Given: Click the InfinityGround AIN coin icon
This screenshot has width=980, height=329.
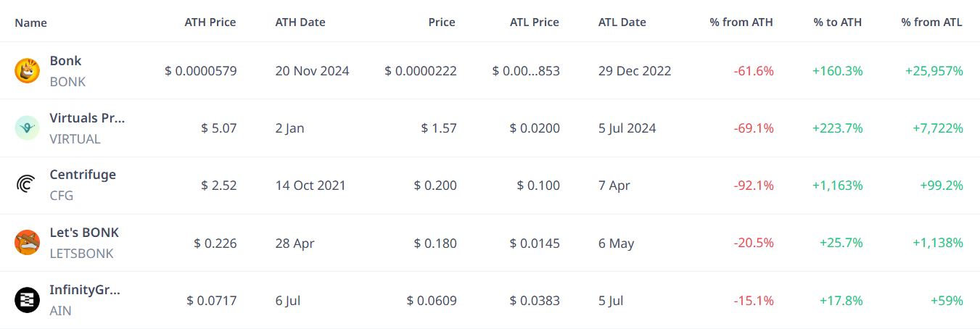Looking at the screenshot, I should pos(27,300).
